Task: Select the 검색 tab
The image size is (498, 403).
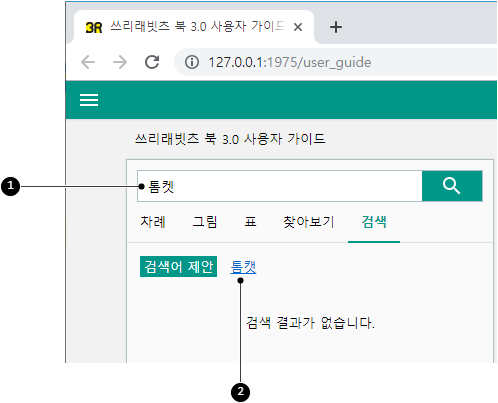Action: pyautogui.click(x=374, y=222)
